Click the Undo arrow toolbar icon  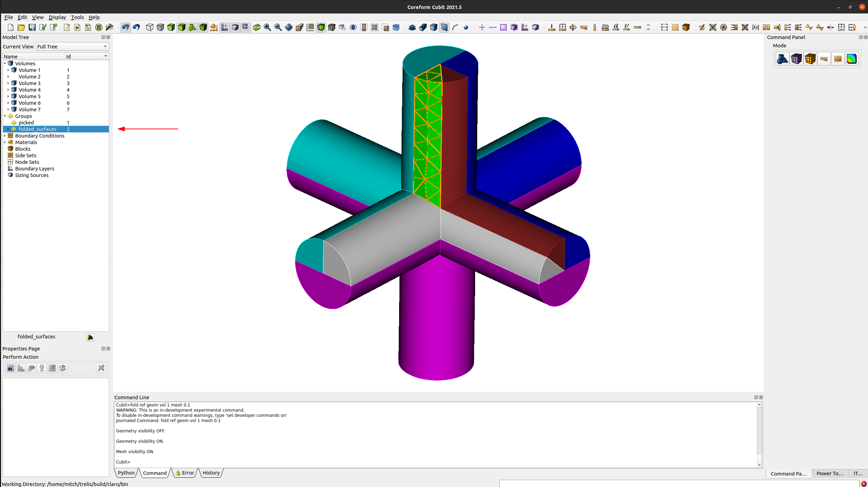(x=136, y=27)
